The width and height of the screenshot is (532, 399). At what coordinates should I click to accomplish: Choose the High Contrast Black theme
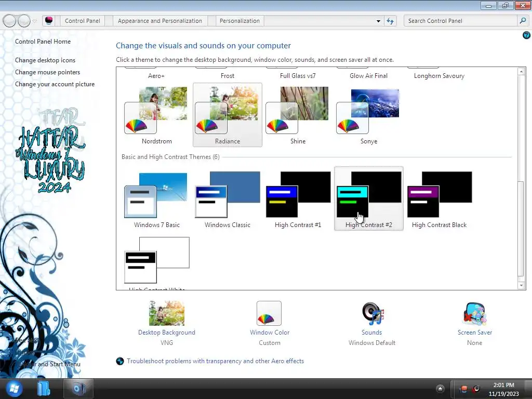point(439,199)
